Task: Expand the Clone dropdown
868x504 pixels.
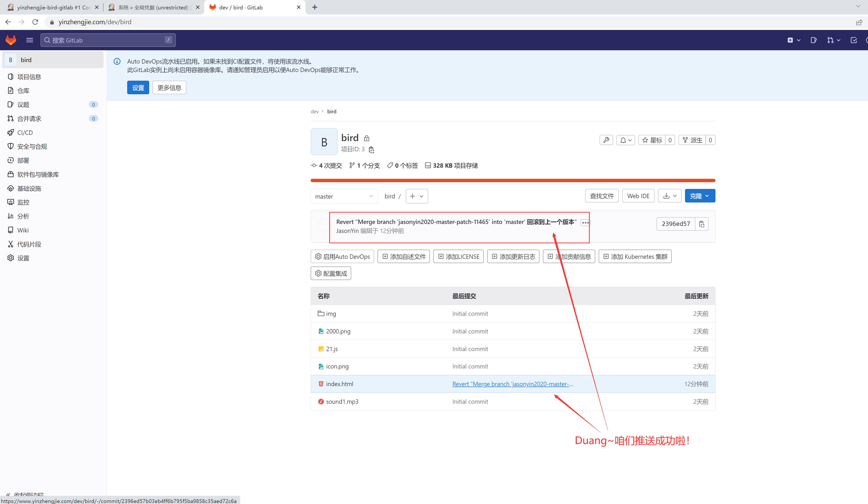Action: (700, 196)
